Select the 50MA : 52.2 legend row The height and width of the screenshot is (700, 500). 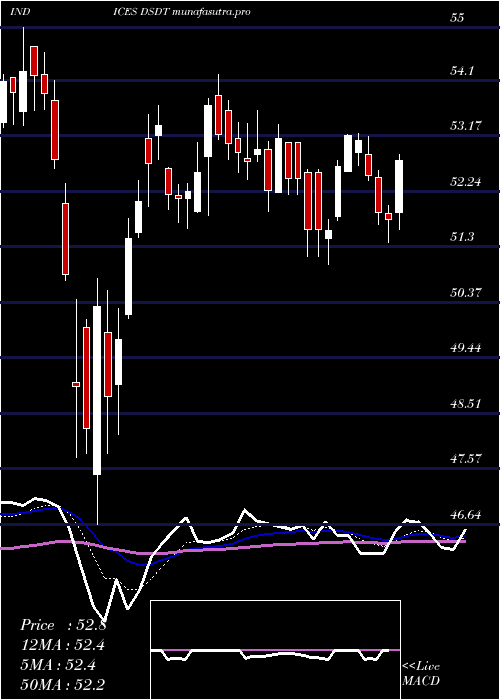point(64,684)
